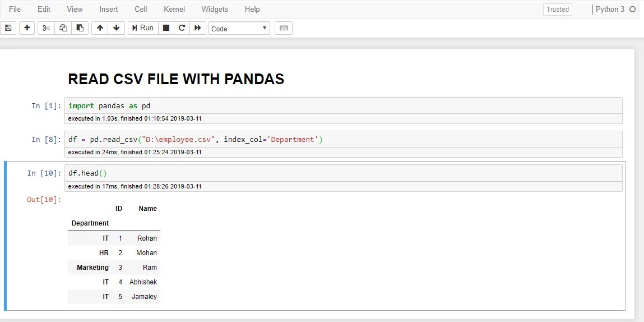This screenshot has height=322, width=644.
Task: Open the cell type Code dropdown
Action: pos(239,28)
